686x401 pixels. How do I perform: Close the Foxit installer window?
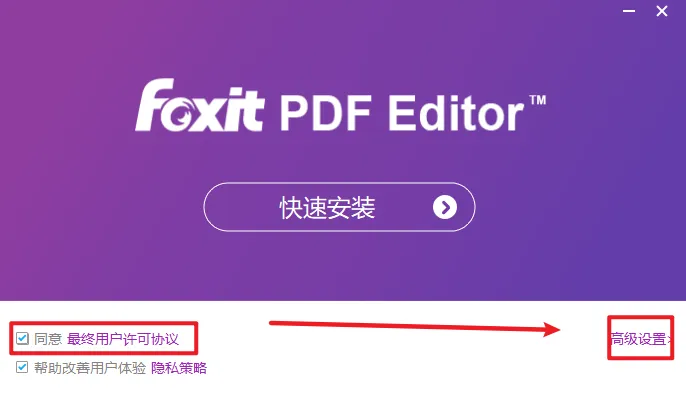pos(662,11)
